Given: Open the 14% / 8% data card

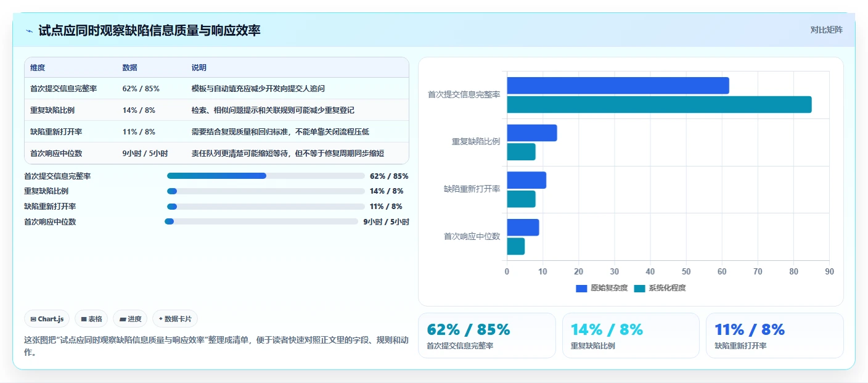Looking at the screenshot, I should tap(631, 336).
